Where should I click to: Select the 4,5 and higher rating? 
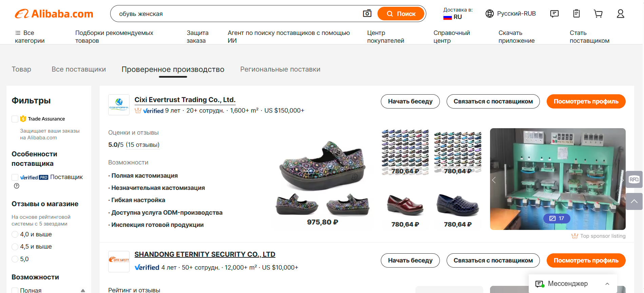[x=15, y=247]
